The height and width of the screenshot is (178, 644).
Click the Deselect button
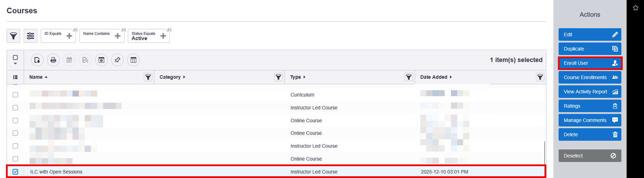[590, 156]
